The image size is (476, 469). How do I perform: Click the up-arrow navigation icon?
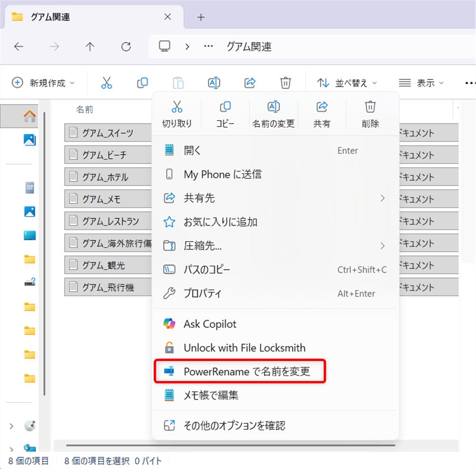(x=90, y=47)
